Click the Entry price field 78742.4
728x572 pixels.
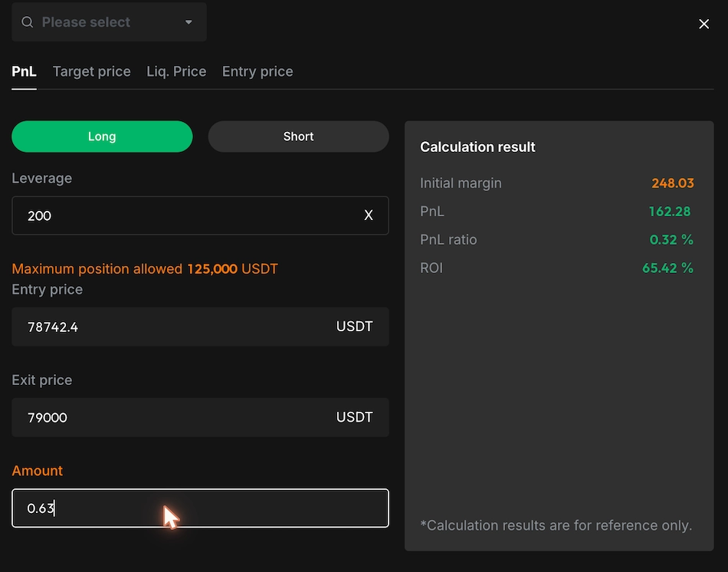(200, 327)
